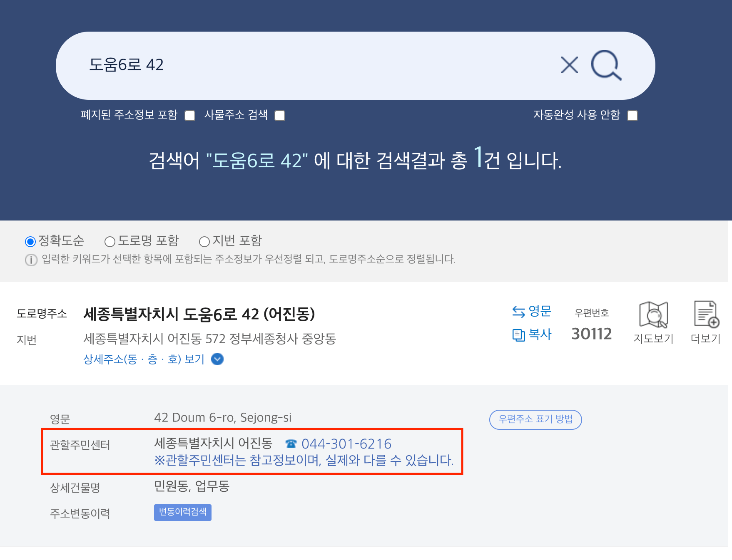The image size is (732, 560).
Task: Clear the search field using the X icon
Action: pos(569,65)
